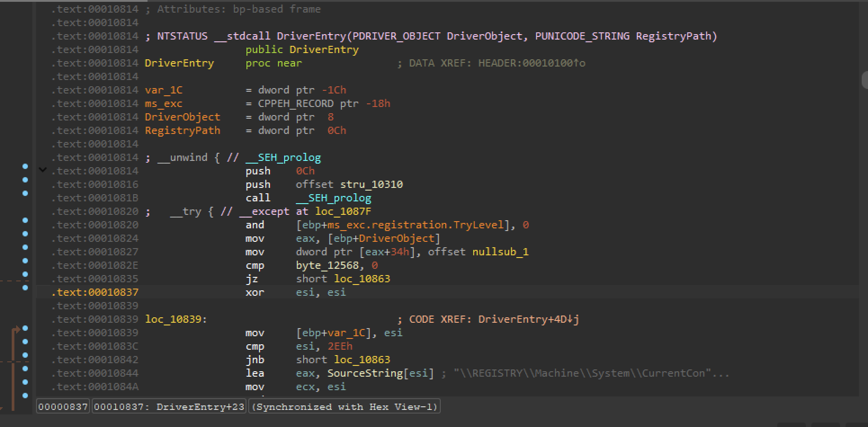
Task: Collapse the function chevron at push 0Ch
Action: coord(43,170)
